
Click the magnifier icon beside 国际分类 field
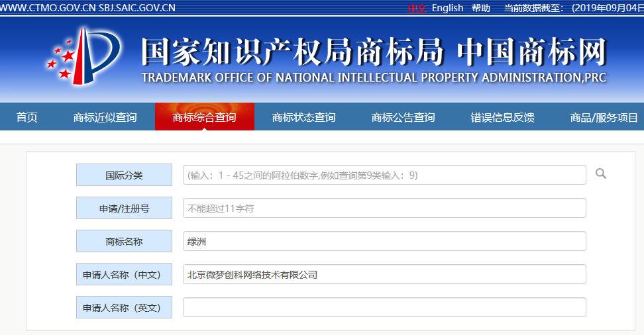tap(601, 173)
